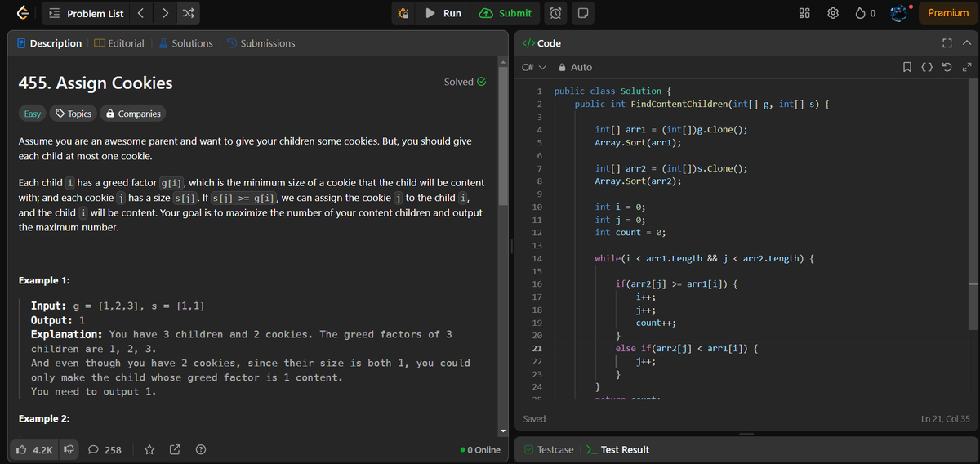Open the layout grid icon
This screenshot has width=980, height=464.
click(804, 13)
